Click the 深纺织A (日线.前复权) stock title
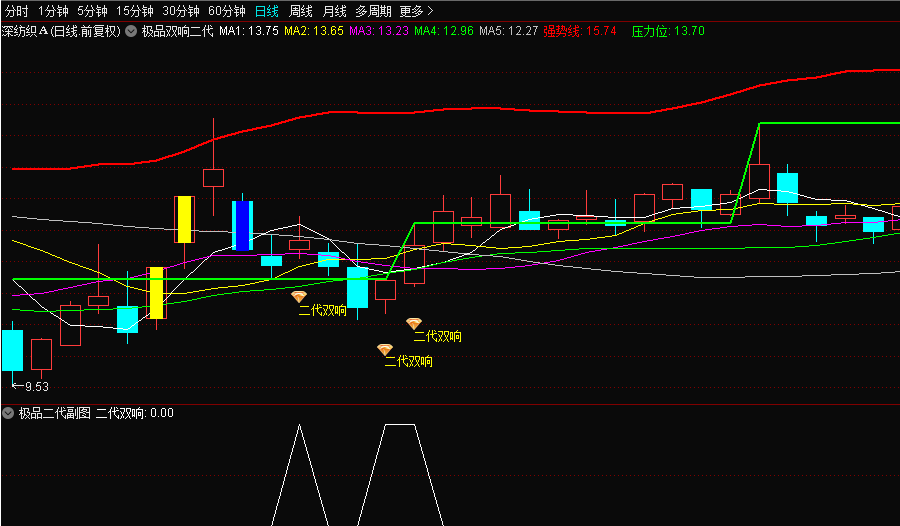The width and height of the screenshot is (900, 526). click(61, 31)
